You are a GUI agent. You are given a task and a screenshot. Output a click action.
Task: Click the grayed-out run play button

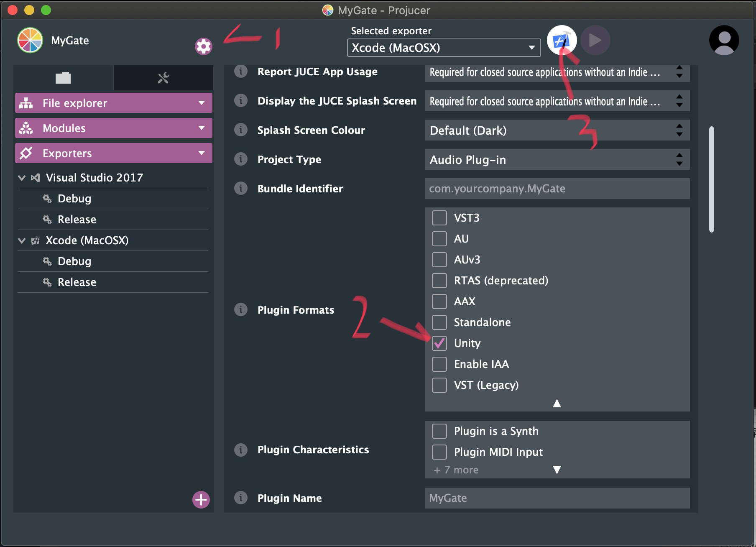tap(595, 41)
